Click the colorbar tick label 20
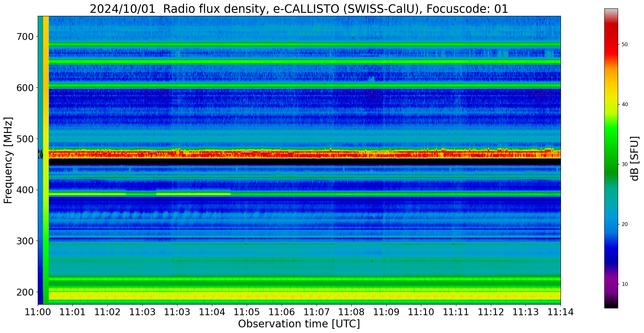 click(625, 224)
